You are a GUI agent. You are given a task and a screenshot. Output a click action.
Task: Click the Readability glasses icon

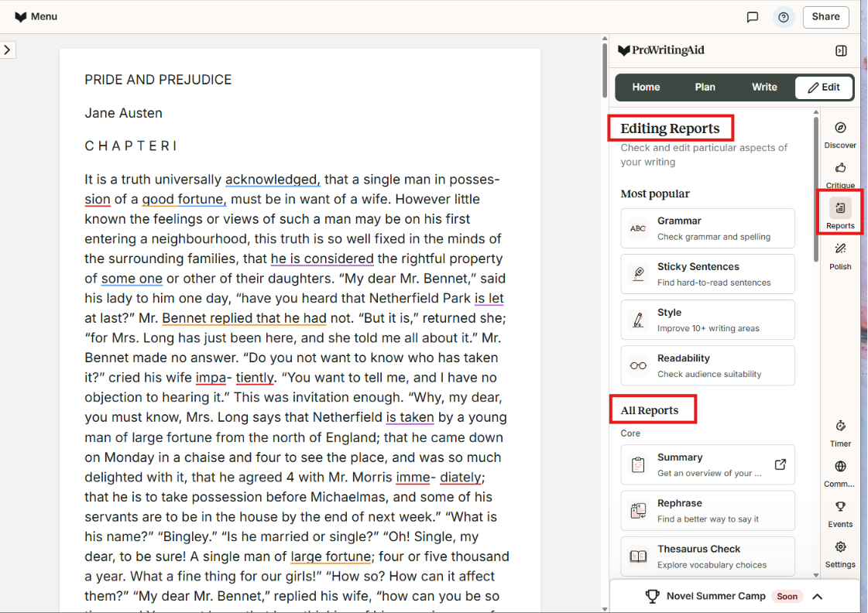pyautogui.click(x=638, y=366)
